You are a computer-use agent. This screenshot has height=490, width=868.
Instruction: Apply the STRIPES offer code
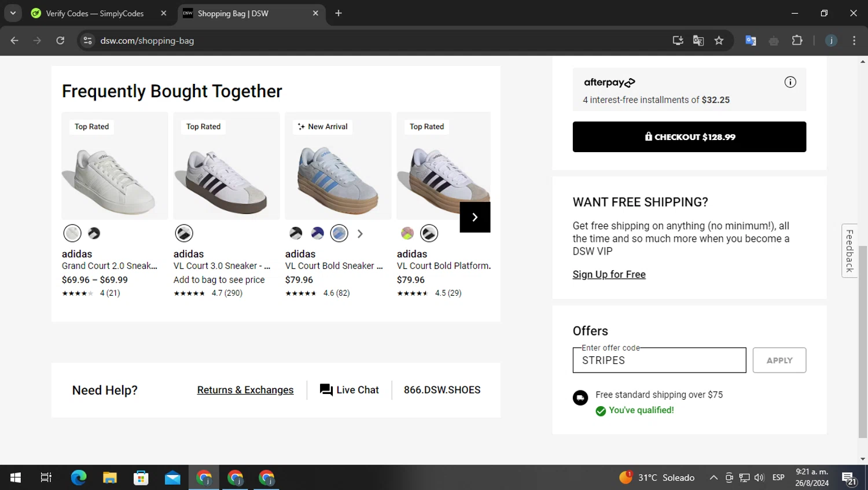(x=779, y=360)
